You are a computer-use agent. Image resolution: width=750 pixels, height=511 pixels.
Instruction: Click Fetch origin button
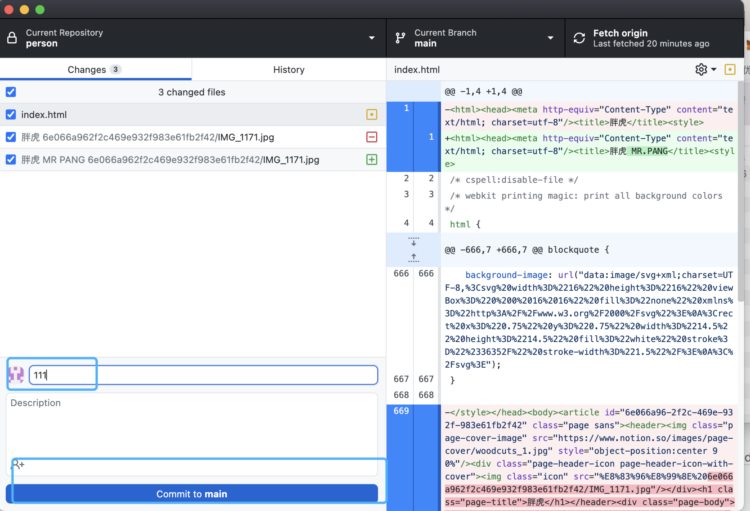coord(650,38)
